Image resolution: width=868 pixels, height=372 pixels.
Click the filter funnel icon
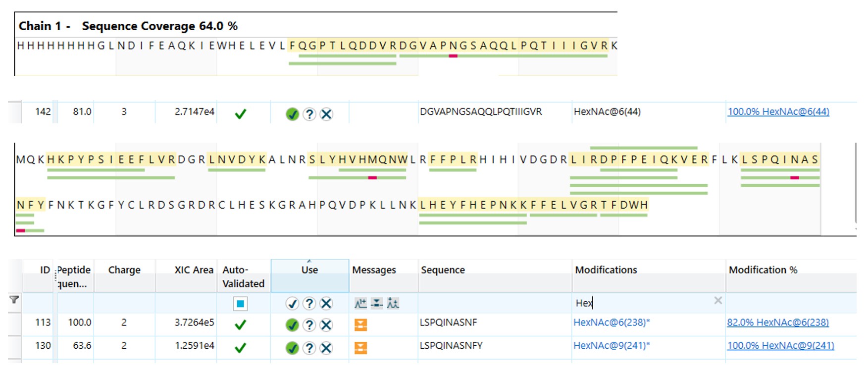(x=14, y=299)
